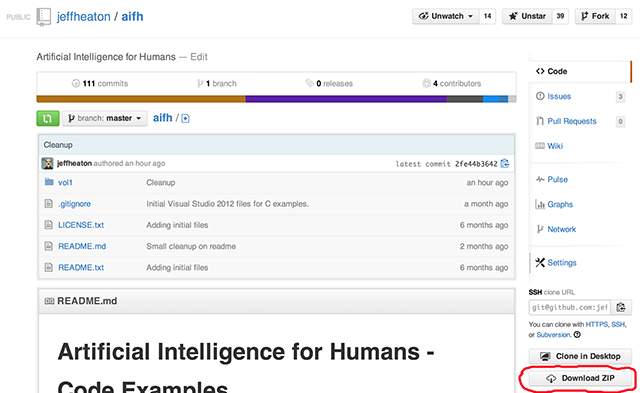Unstar the repository
The width and height of the screenshot is (640, 393).
[527, 16]
